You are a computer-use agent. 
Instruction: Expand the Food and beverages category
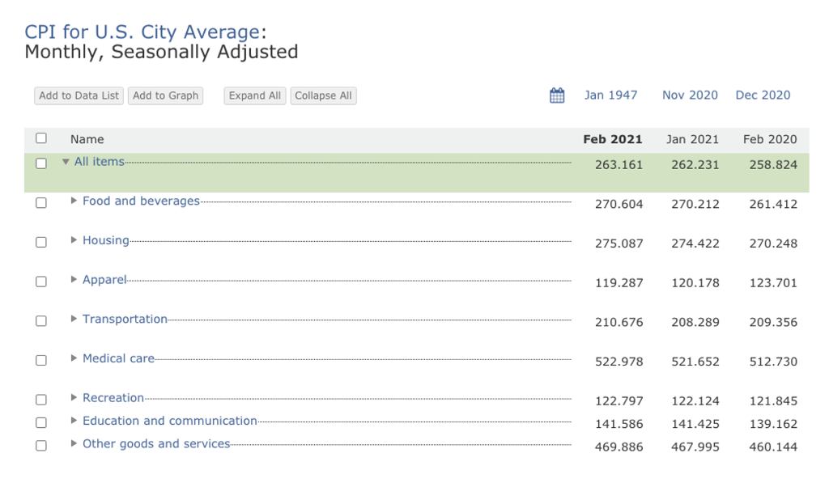tap(73, 201)
